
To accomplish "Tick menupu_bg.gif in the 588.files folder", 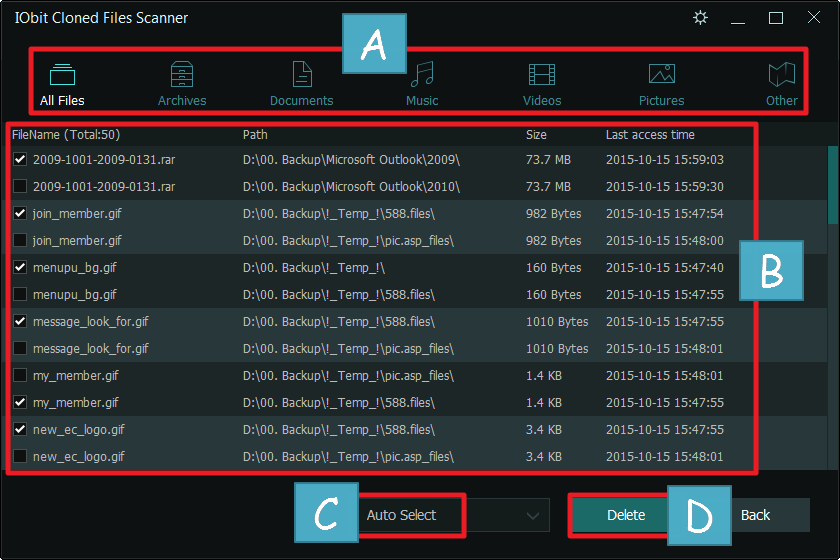I will click(20, 294).
